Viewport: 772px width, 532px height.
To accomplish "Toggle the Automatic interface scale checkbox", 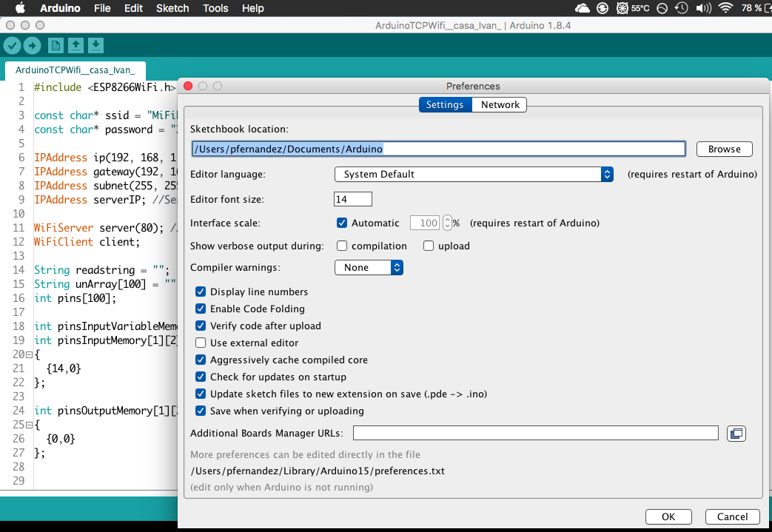I will (x=341, y=223).
